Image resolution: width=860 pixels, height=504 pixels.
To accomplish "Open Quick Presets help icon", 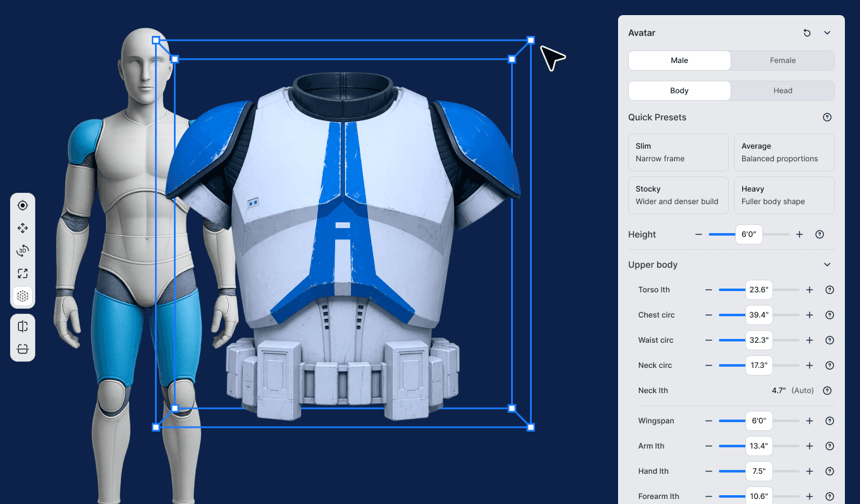I will (x=827, y=117).
